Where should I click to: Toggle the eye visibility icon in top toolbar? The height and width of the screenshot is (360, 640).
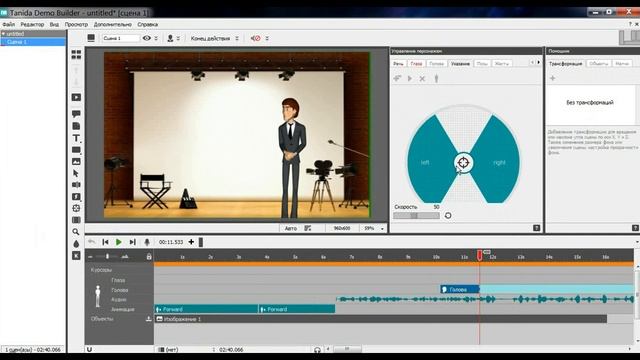(x=146, y=38)
